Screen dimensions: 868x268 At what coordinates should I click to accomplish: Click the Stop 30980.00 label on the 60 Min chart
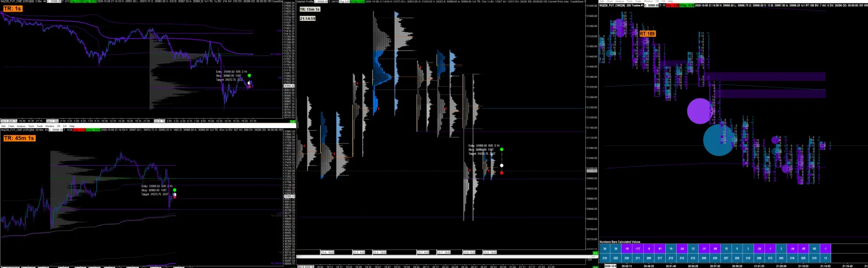click(x=154, y=190)
